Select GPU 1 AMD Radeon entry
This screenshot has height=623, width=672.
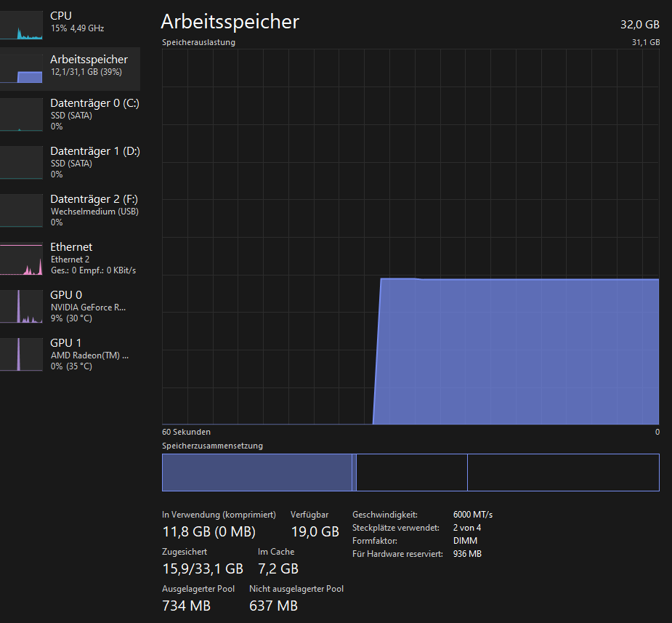[70, 355]
